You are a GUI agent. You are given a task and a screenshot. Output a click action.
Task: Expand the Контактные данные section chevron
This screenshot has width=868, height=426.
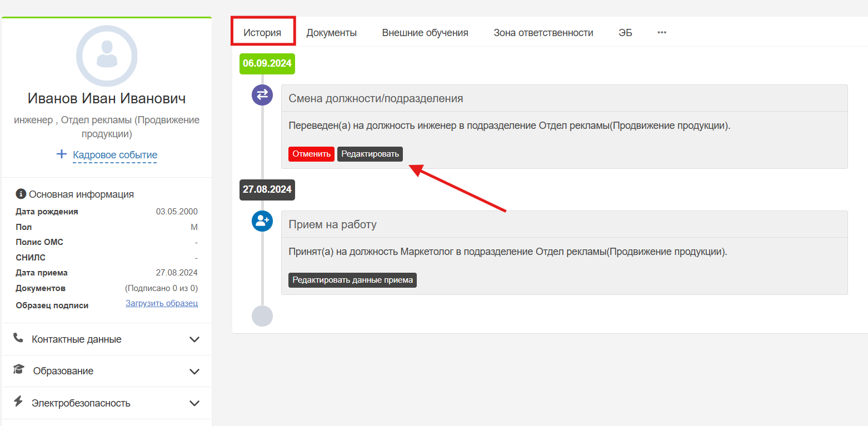point(194,339)
